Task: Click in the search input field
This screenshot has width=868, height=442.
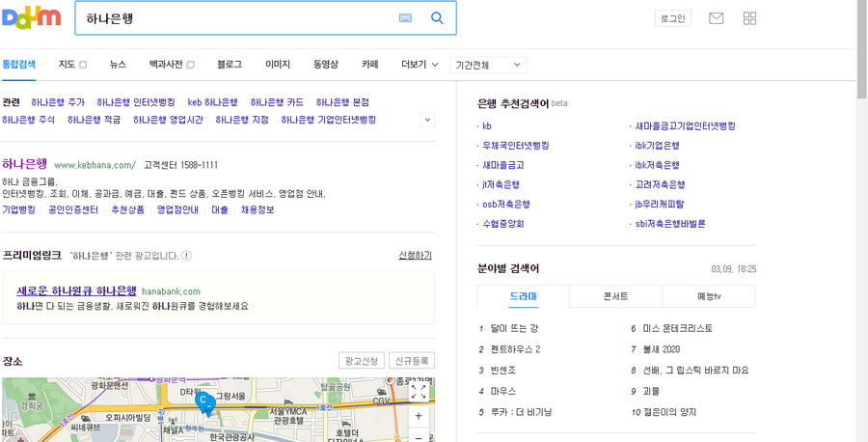Action: 238,18
